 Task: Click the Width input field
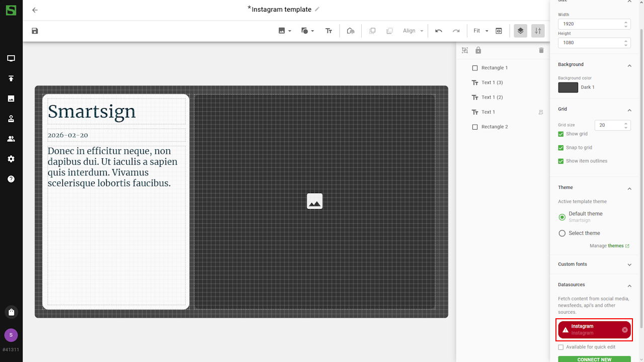[590, 24]
